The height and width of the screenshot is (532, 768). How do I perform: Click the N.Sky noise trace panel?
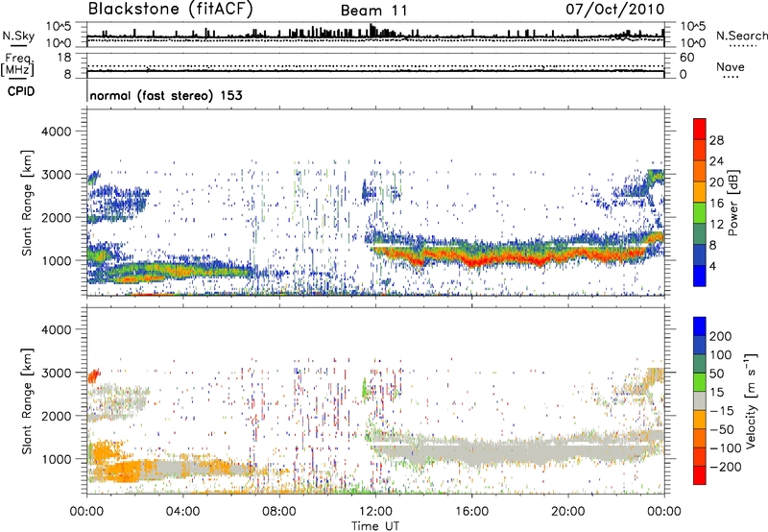click(375, 35)
